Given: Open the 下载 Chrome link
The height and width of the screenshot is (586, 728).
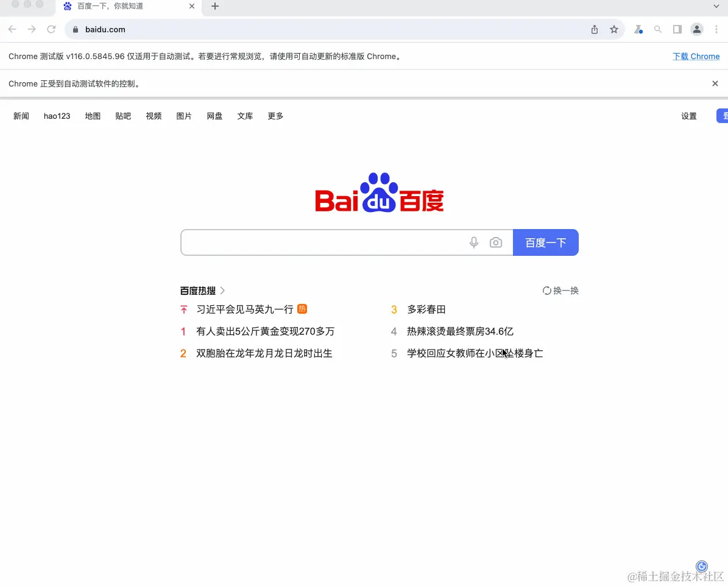Looking at the screenshot, I should tap(696, 56).
